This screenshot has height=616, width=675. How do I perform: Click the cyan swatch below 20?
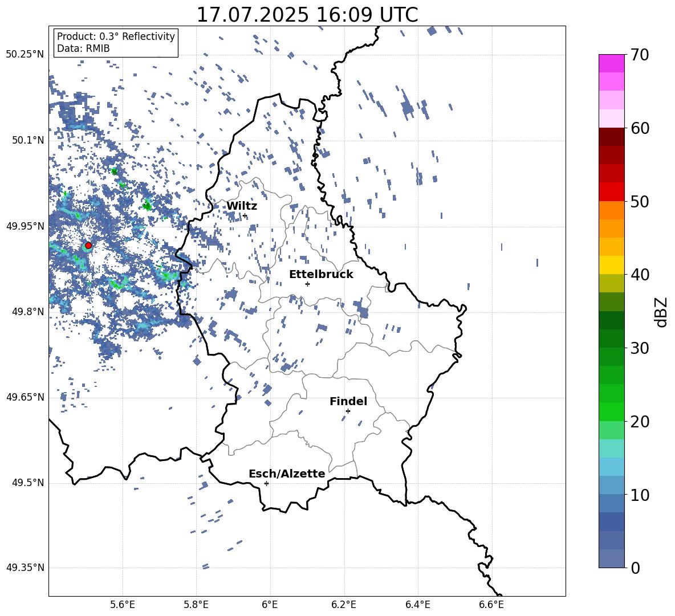pos(612,448)
